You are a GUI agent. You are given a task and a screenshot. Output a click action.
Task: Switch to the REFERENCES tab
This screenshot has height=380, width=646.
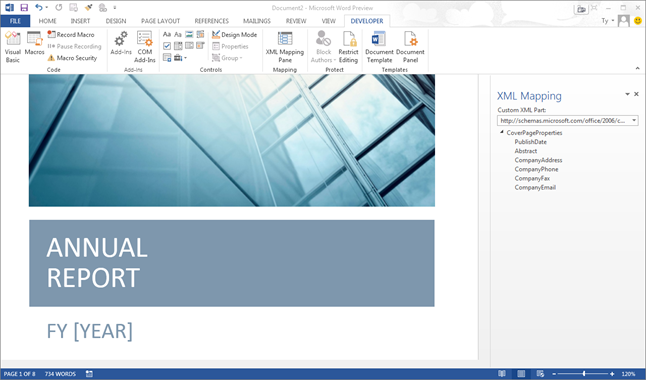point(211,21)
